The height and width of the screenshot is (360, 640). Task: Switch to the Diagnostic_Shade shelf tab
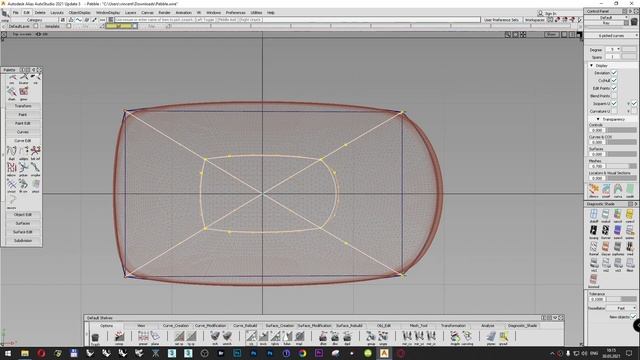click(522, 326)
